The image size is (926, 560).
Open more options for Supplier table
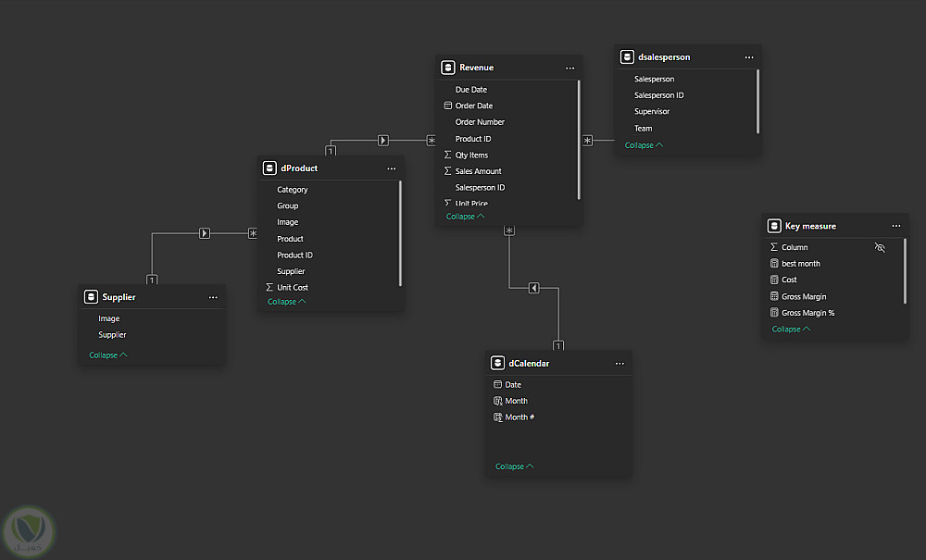(213, 297)
